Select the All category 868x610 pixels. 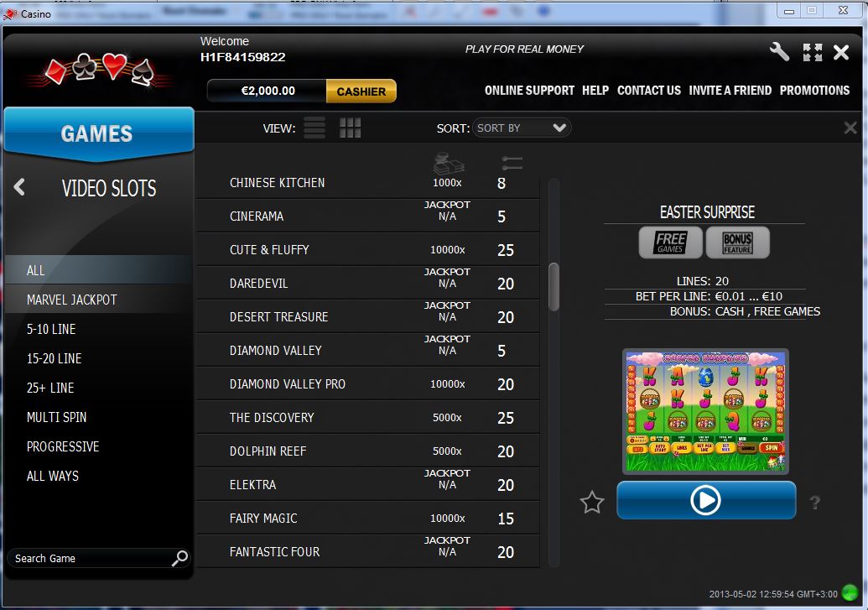[98, 270]
